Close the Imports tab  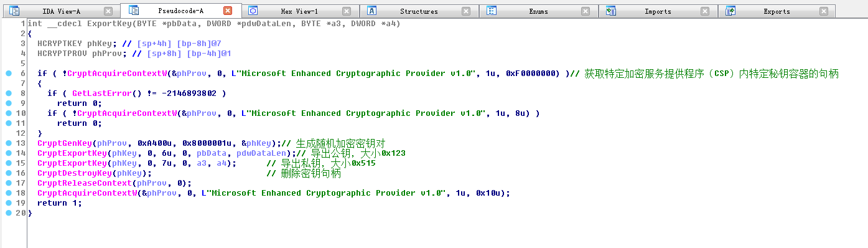click(705, 11)
